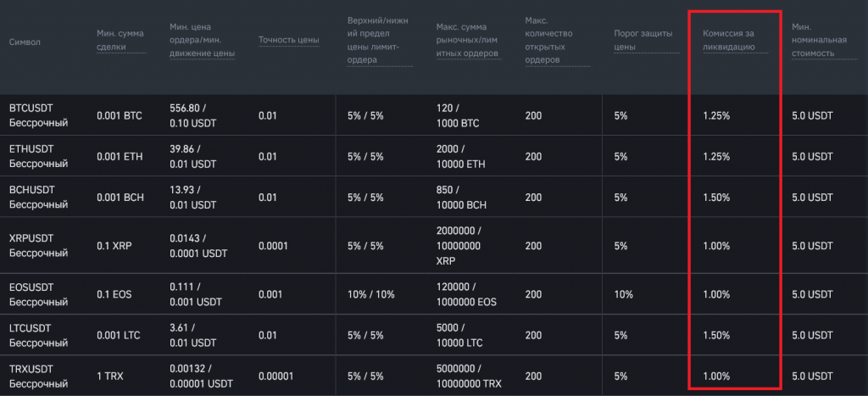Click the 556.80 / 0.10 USDT cell

coord(193,115)
